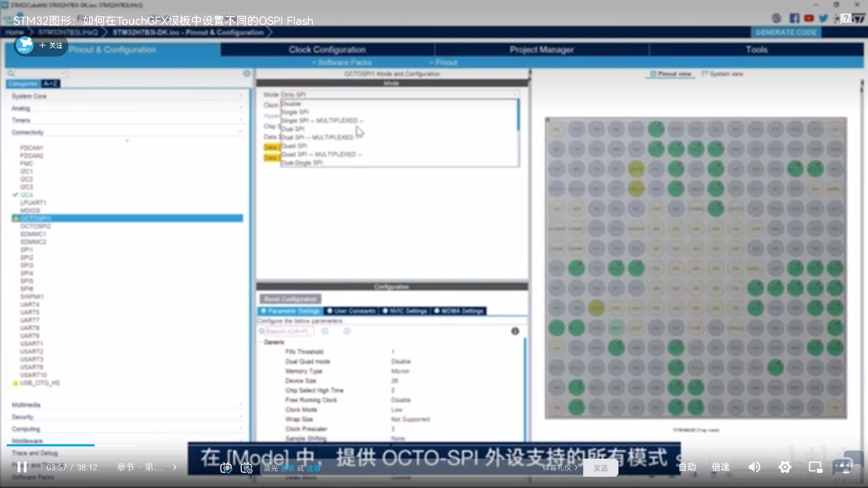
Task: Click the video progress bar
Action: (434, 445)
